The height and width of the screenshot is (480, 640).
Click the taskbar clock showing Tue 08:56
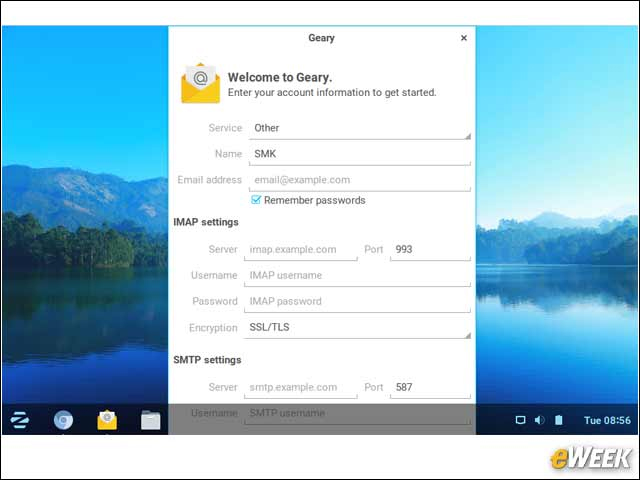pyautogui.click(x=606, y=420)
